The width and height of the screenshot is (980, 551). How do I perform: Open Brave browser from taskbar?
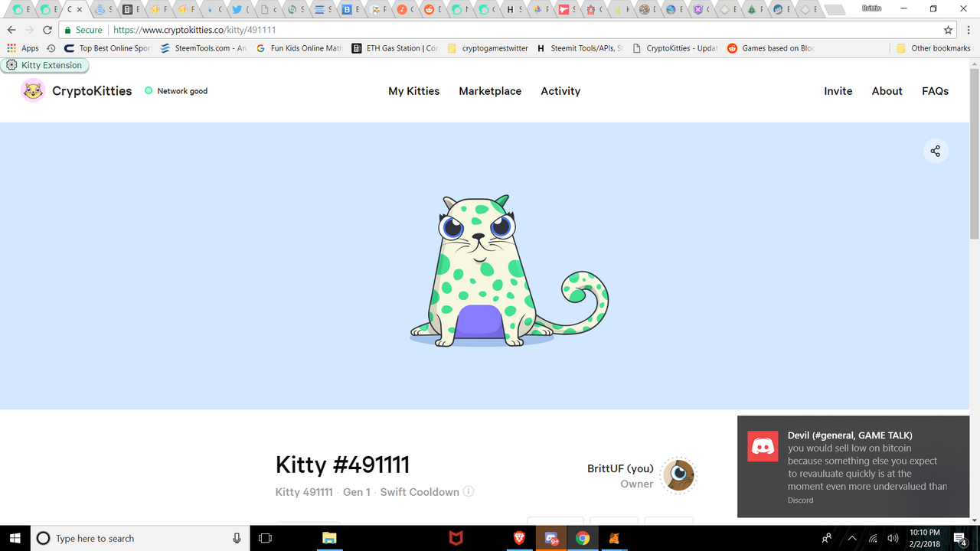point(519,538)
